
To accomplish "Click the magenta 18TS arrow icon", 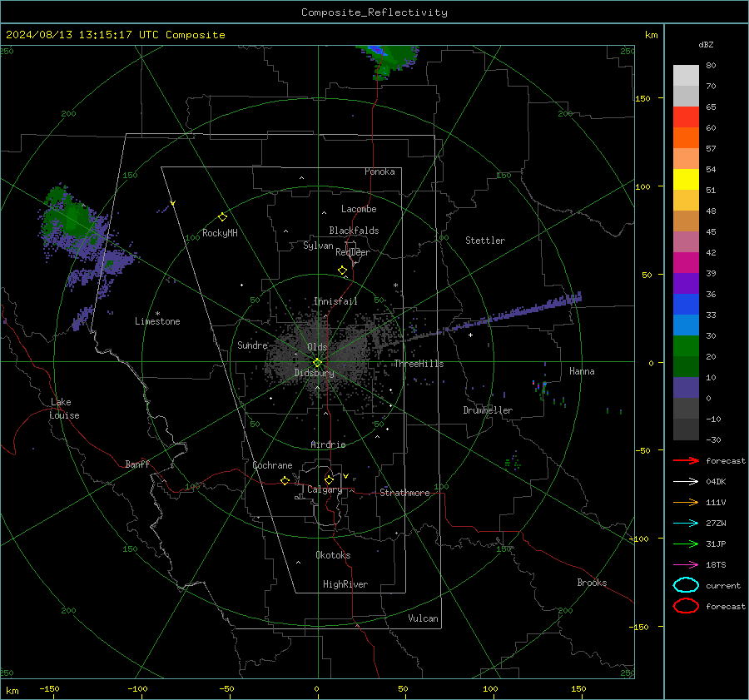I will [x=686, y=565].
